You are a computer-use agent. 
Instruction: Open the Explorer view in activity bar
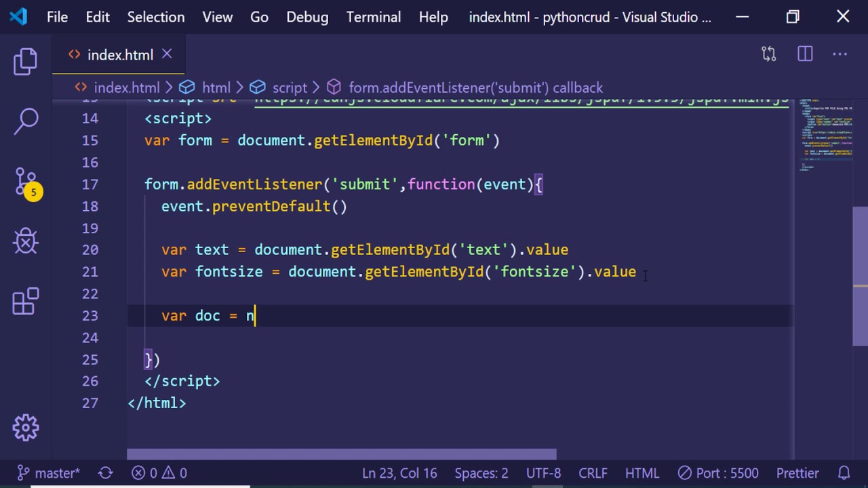point(26,62)
